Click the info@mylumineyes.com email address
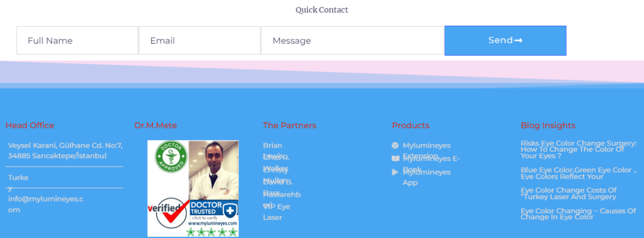Screen dimensions: 644x238 pyautogui.click(x=46, y=204)
